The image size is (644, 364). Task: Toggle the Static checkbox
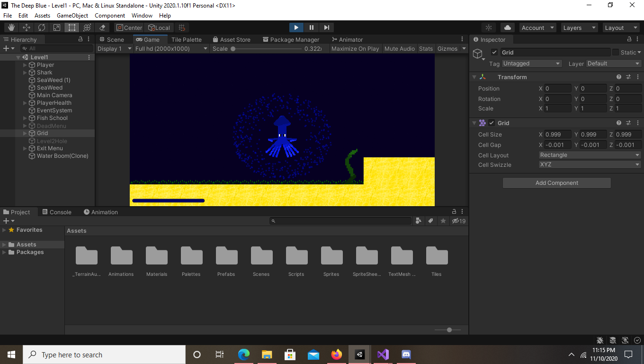616,52
